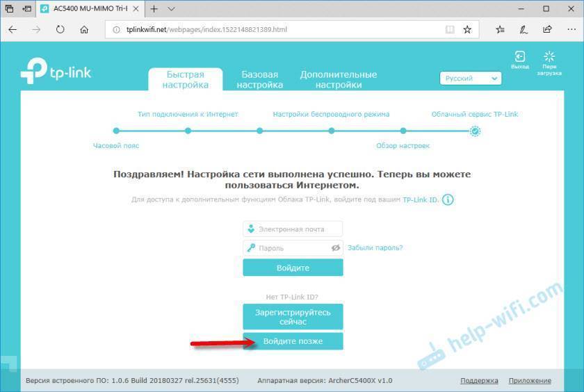Click the TP-Link logo
The image size is (584, 392).
(56, 71)
